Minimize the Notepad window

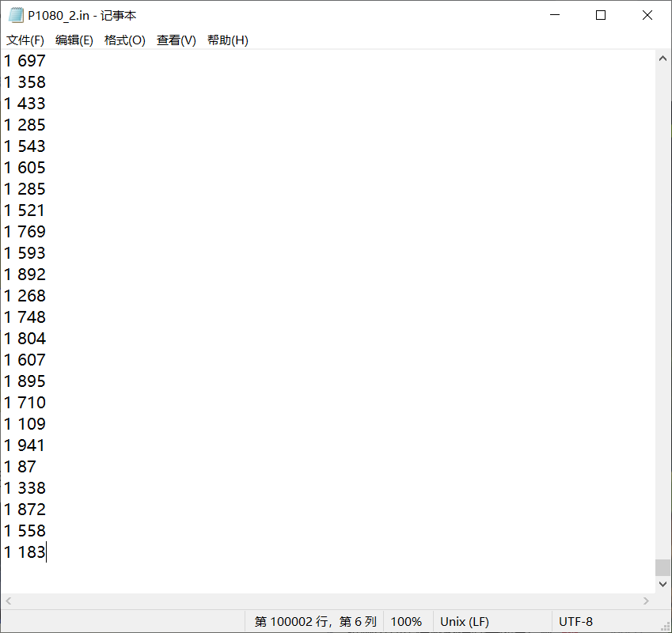tap(555, 16)
